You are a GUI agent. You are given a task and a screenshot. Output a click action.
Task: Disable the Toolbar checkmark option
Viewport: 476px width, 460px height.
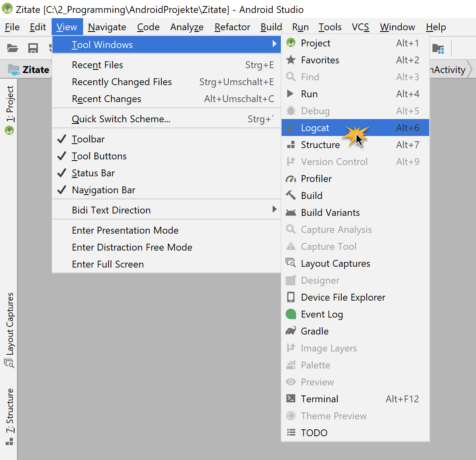[x=62, y=139]
